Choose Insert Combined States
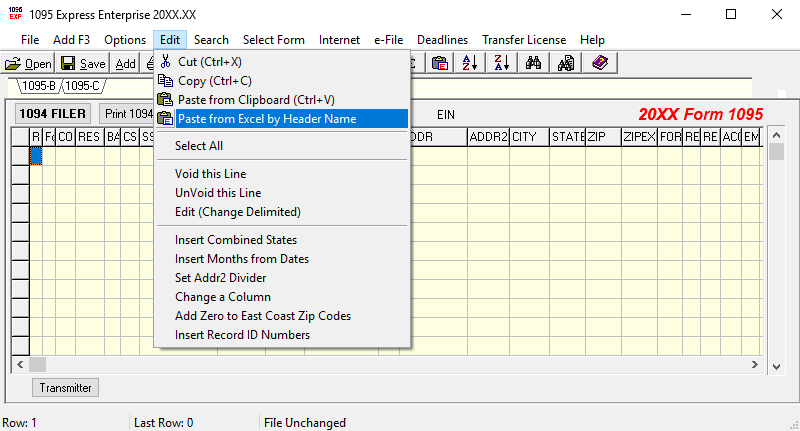800x431 pixels. pos(282,240)
